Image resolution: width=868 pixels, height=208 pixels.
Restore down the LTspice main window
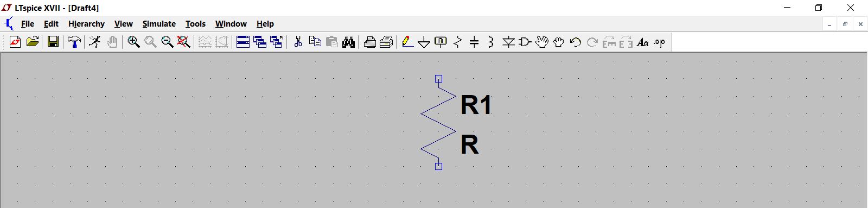click(819, 8)
